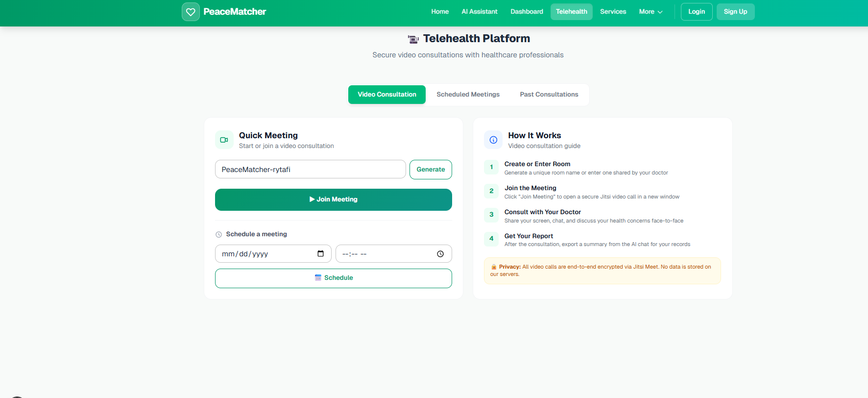Click the camera emoji beside Telehealth Platform
The height and width of the screenshot is (398, 868).
click(413, 39)
